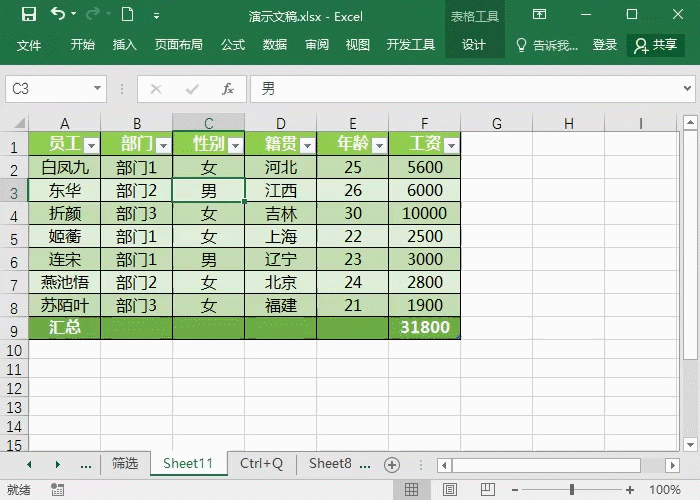Image resolution: width=700 pixels, height=500 pixels.
Task: Click the left sheet tabs ellipsis
Action: pos(86,465)
